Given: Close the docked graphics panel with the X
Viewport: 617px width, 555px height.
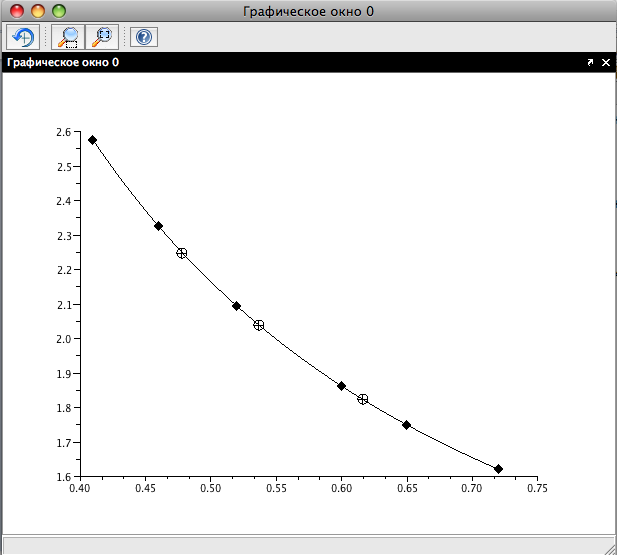Looking at the screenshot, I should 606,62.
